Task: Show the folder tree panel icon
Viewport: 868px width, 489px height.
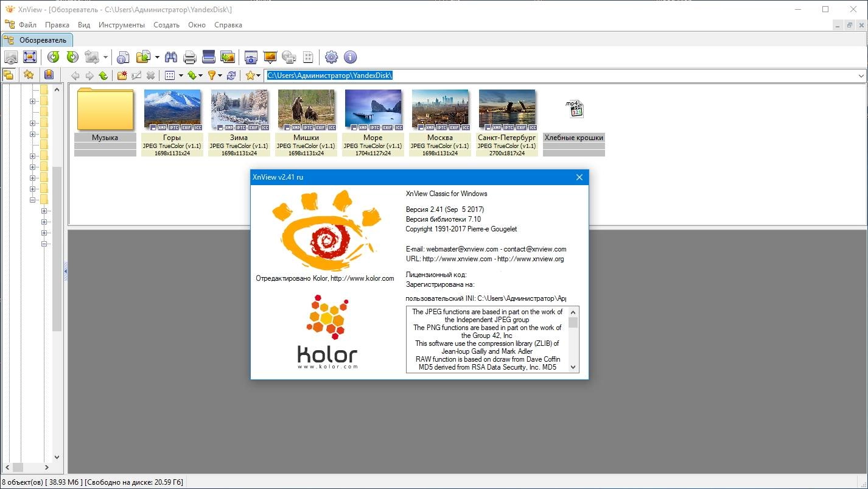Action: [x=9, y=75]
